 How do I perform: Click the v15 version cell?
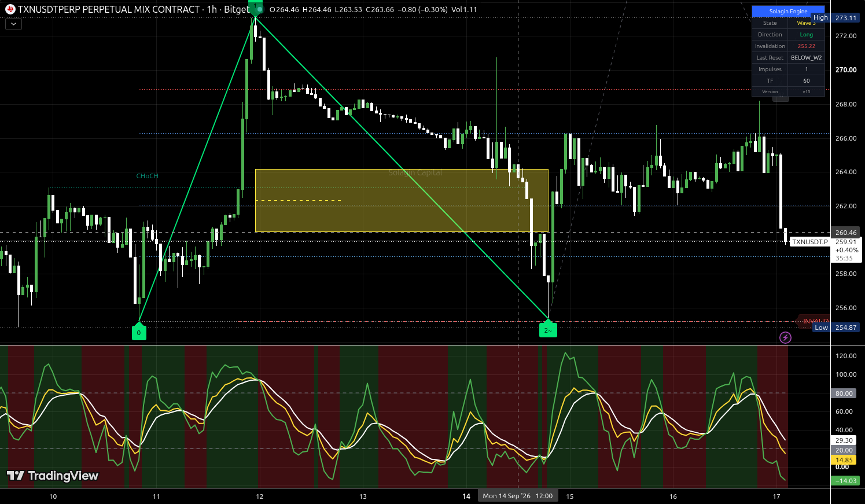(x=806, y=91)
